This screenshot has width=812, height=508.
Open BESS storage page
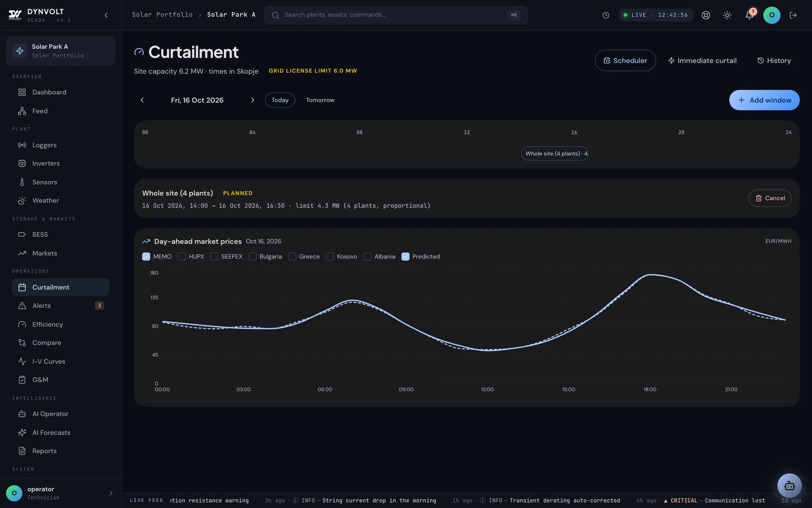[61, 234]
